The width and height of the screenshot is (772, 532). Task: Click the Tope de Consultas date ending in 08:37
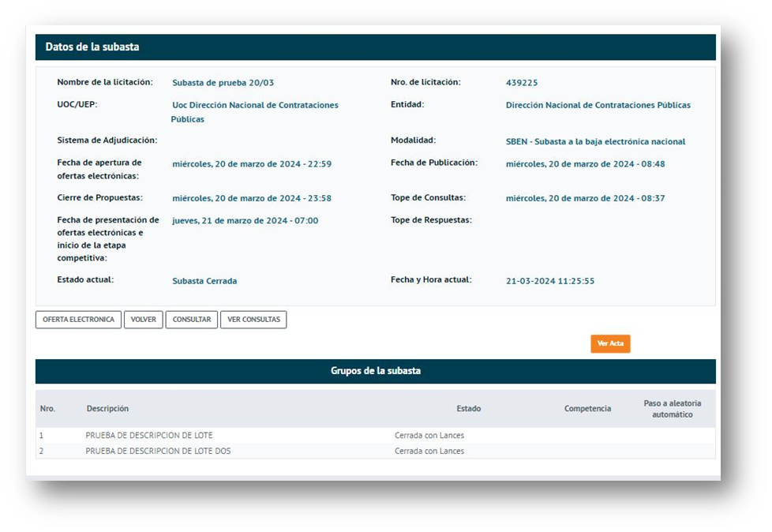(586, 198)
